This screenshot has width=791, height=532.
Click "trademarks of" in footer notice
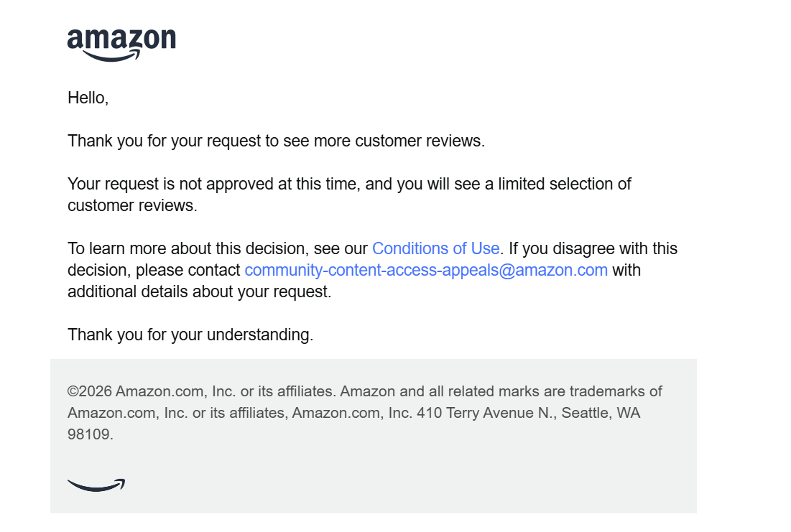pos(616,391)
